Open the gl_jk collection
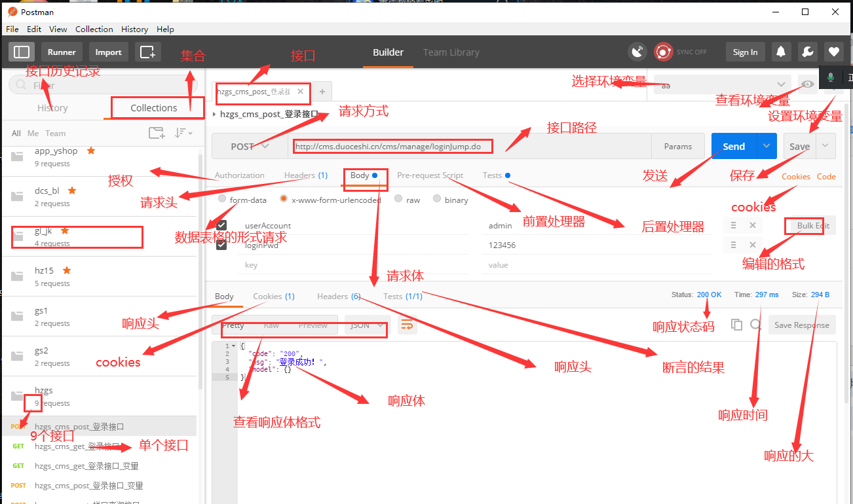The image size is (853, 504). [98, 236]
